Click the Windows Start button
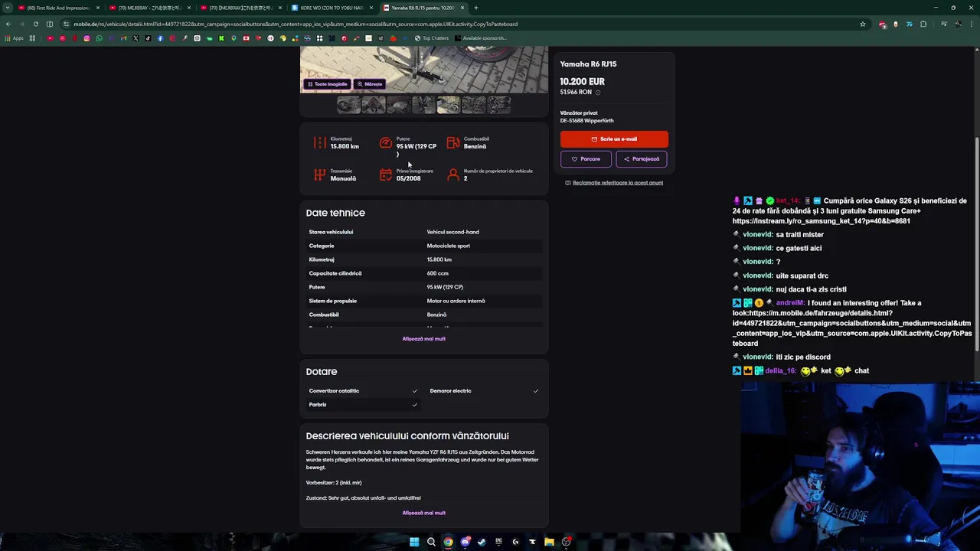Screen dimensions: 980x551 [414, 542]
